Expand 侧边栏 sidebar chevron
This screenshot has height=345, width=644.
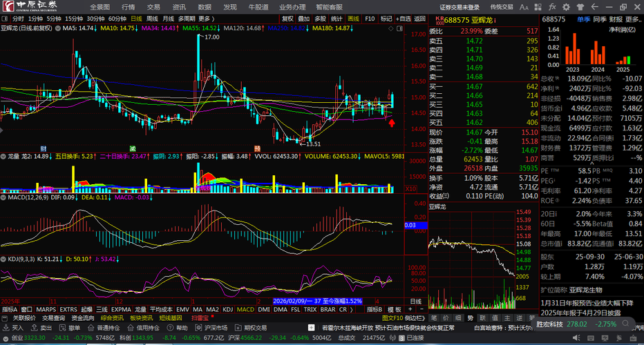(x=422, y=318)
